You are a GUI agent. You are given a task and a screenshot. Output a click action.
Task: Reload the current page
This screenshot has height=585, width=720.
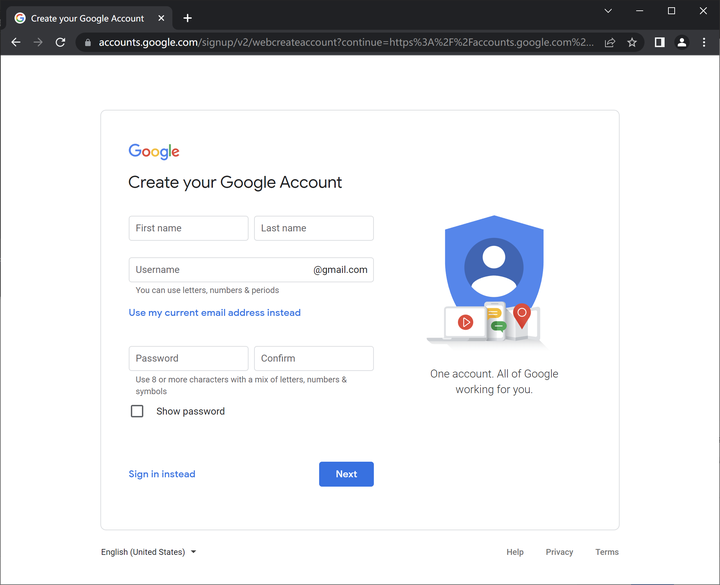(60, 42)
